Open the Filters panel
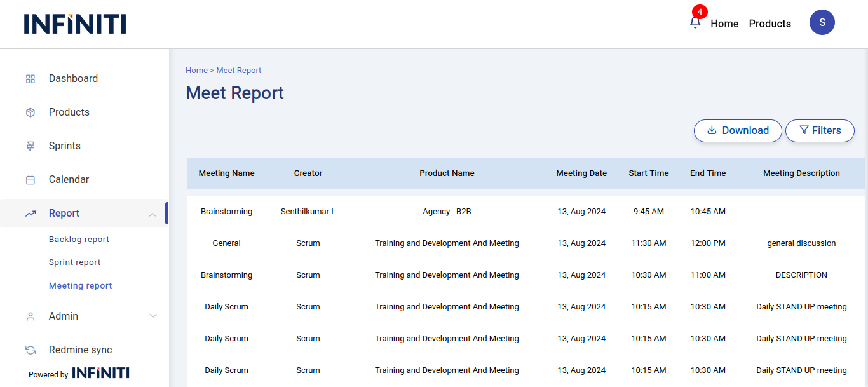The height and width of the screenshot is (387, 868). 820,130
